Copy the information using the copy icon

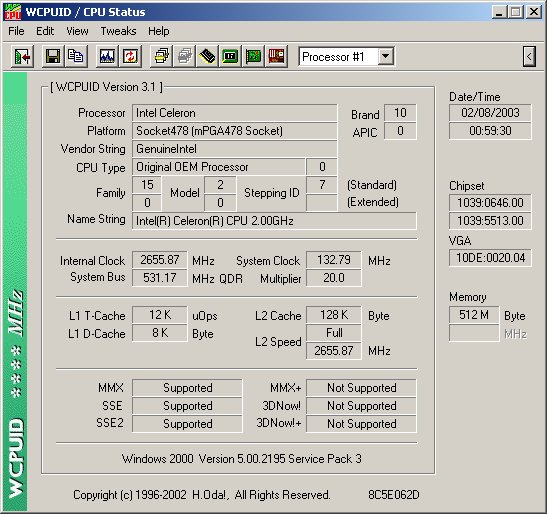tap(75, 56)
